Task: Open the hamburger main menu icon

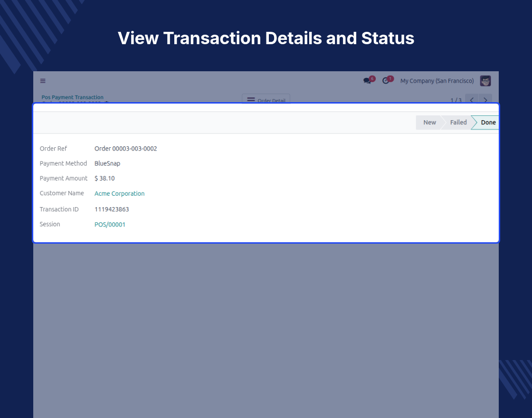Action: [x=43, y=81]
